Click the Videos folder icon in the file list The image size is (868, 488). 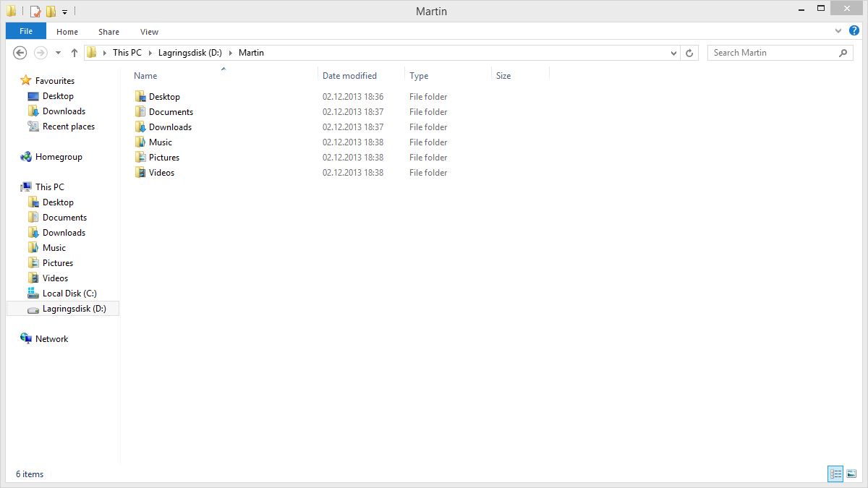140,172
